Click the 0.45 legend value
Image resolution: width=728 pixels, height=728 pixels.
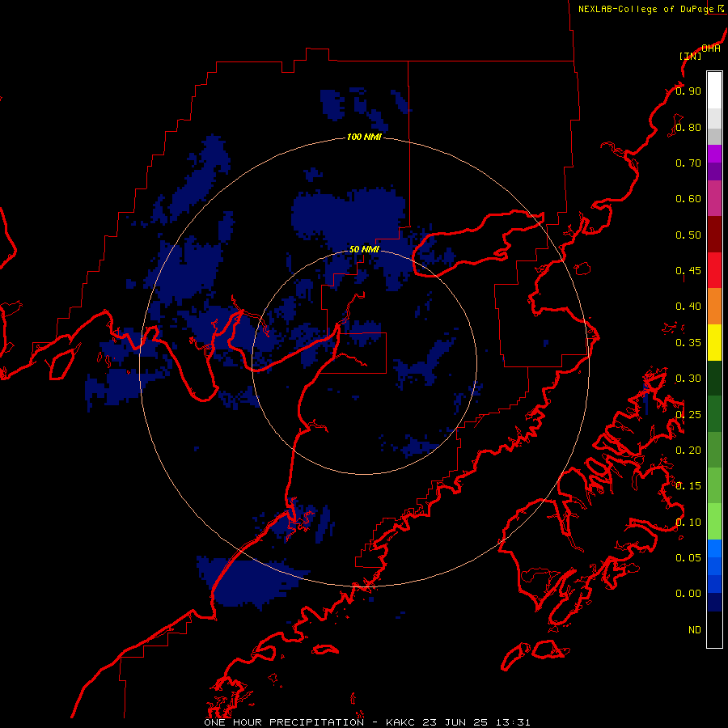[x=688, y=271]
